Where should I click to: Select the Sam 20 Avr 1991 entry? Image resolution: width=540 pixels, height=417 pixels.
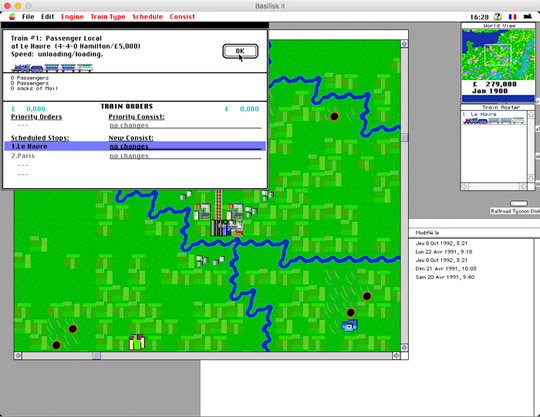click(x=445, y=277)
